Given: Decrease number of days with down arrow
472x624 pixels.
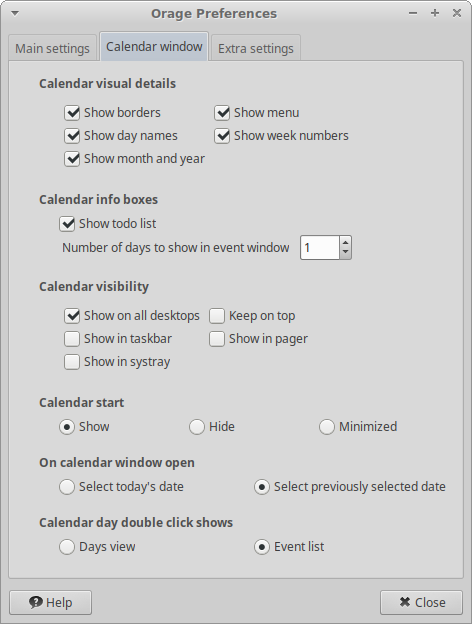Looking at the screenshot, I should pyautogui.click(x=345, y=253).
